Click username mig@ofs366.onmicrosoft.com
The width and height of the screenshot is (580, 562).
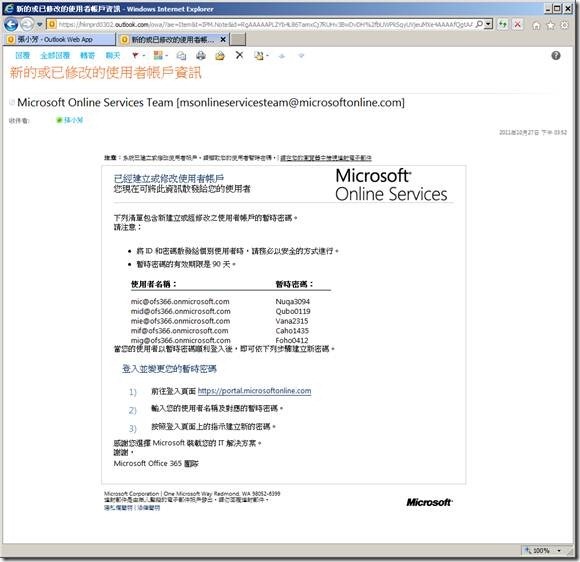tap(181, 340)
